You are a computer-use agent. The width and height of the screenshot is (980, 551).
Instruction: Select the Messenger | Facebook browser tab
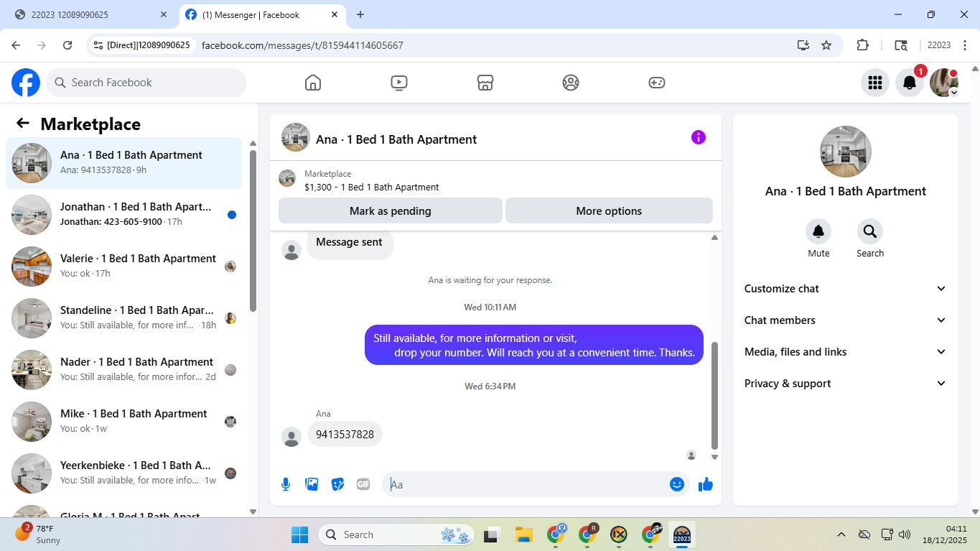(x=261, y=14)
